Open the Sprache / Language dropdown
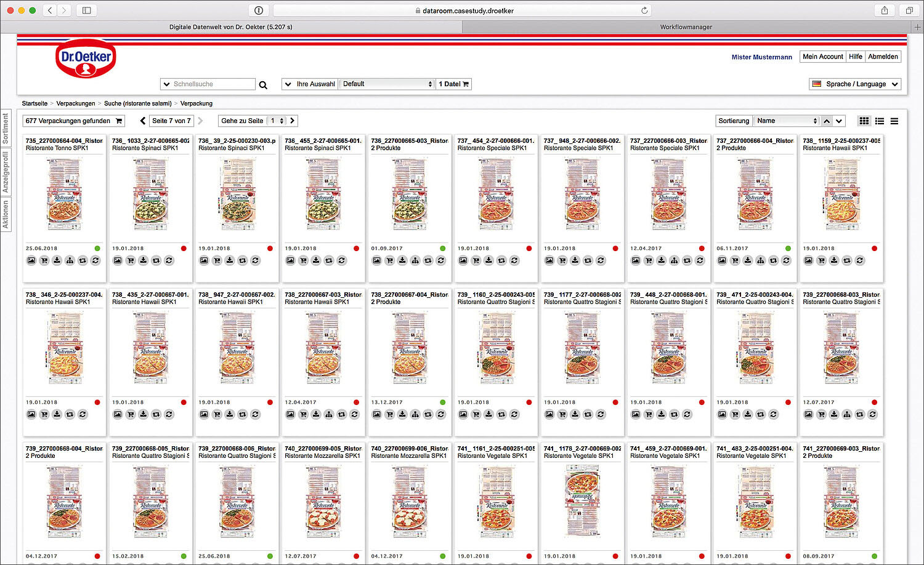The height and width of the screenshot is (565, 924). pos(855,84)
